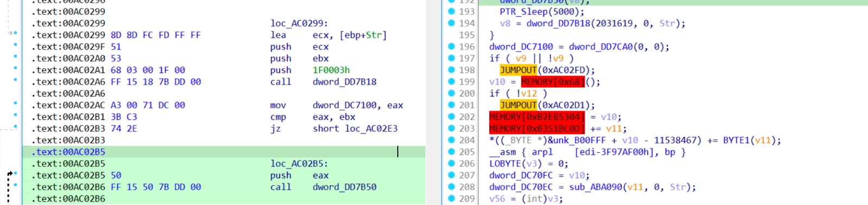
Task: Click the JUMPOUT(0xAC02FD) statement
Action: click(547, 70)
